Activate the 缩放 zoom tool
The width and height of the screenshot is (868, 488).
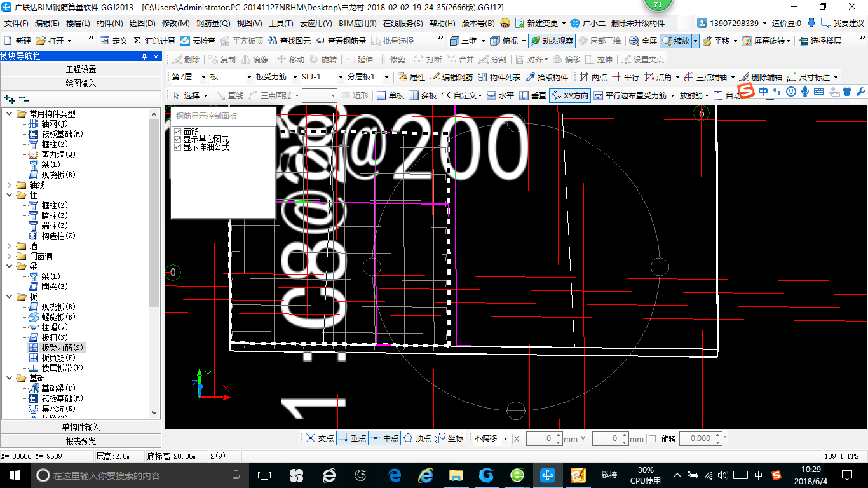[x=676, y=41]
